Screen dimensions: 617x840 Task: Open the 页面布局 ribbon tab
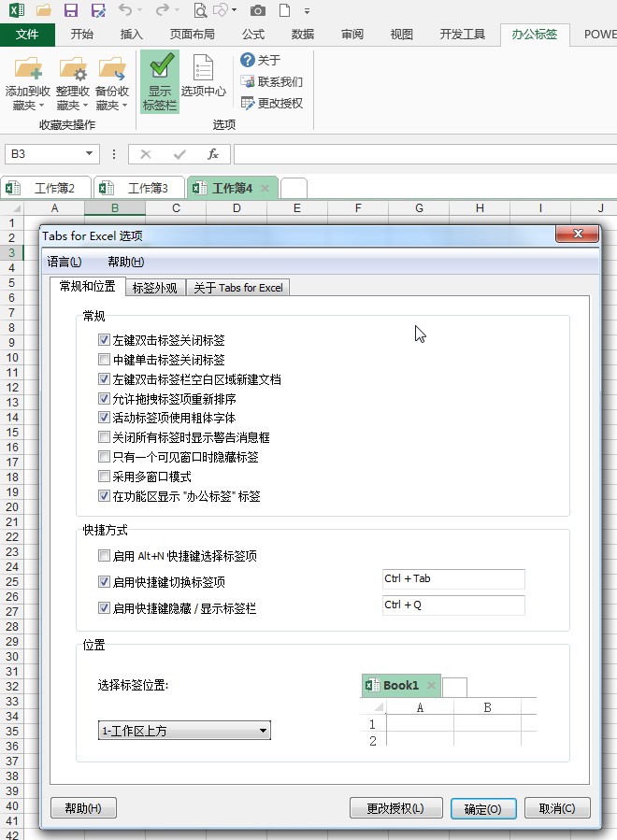[x=193, y=35]
